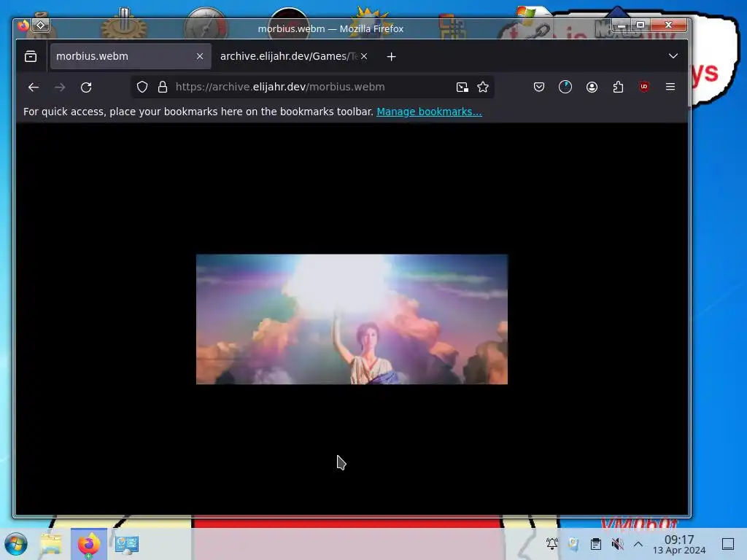Switch to archive.elijahr.dev/Games tab
Image resolution: width=747 pixels, height=560 pixels.
(x=287, y=56)
